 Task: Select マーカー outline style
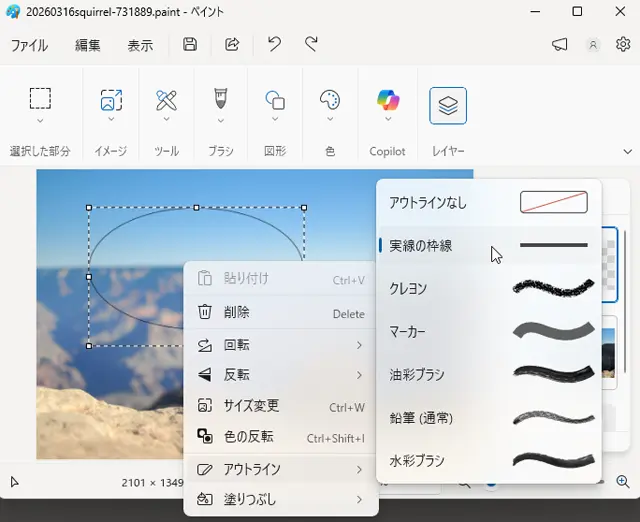(x=489, y=331)
